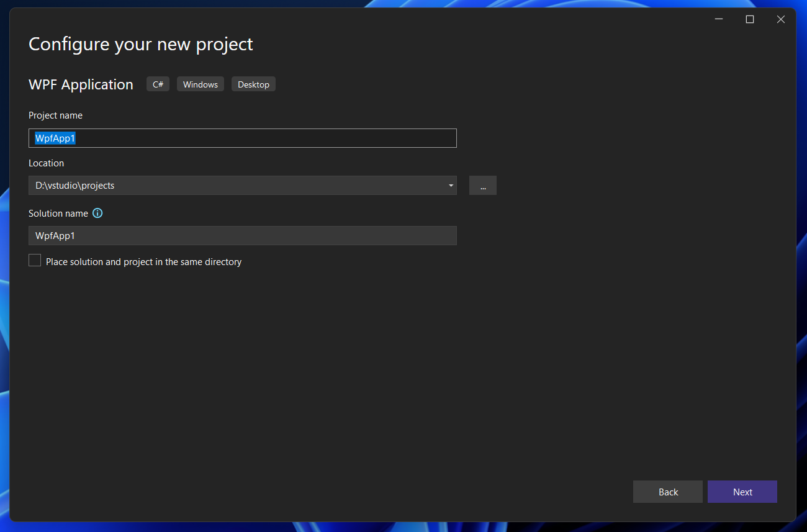Minimize the project configuration window

tap(718, 19)
